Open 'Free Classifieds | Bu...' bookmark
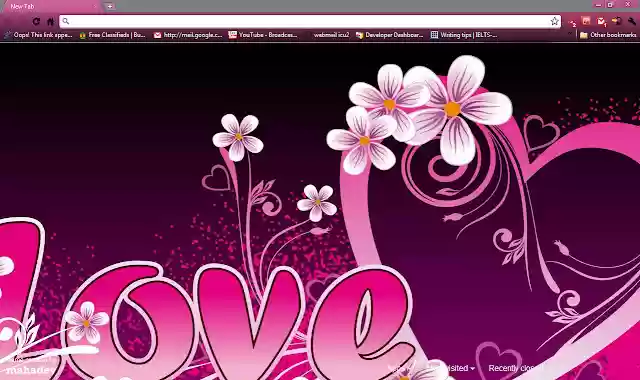 pyautogui.click(x=112, y=35)
